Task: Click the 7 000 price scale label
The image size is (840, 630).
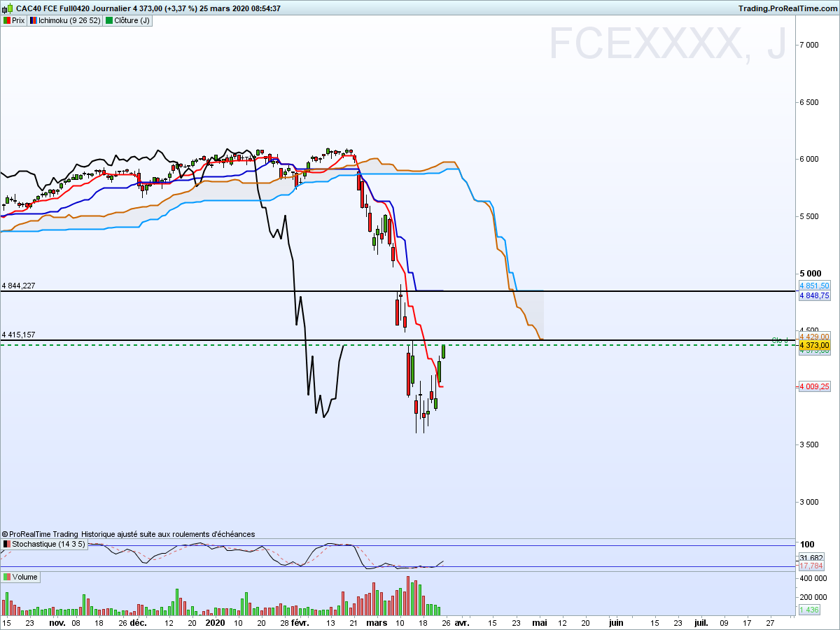Action: pyautogui.click(x=808, y=45)
